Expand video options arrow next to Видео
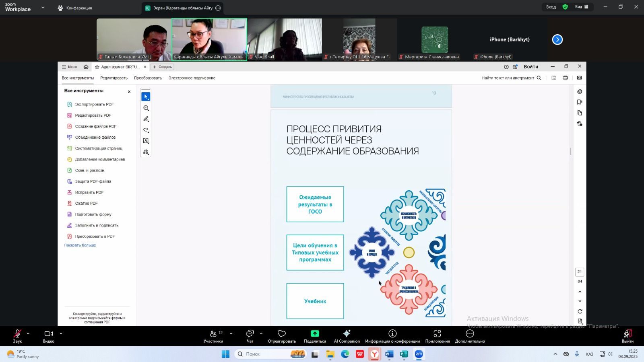The height and width of the screenshot is (362, 644). [61, 333]
